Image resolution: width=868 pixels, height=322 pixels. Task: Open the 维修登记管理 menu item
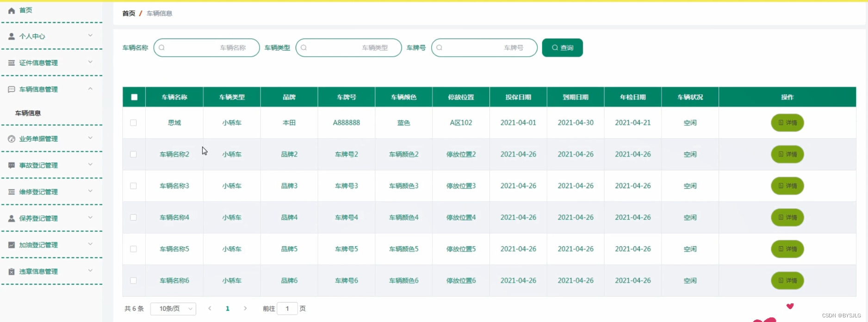click(x=51, y=192)
